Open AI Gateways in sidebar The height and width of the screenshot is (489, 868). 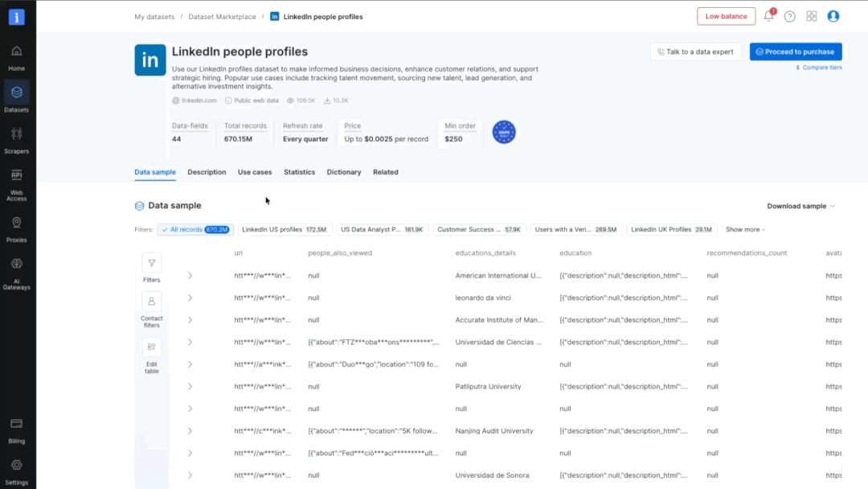pos(17,274)
